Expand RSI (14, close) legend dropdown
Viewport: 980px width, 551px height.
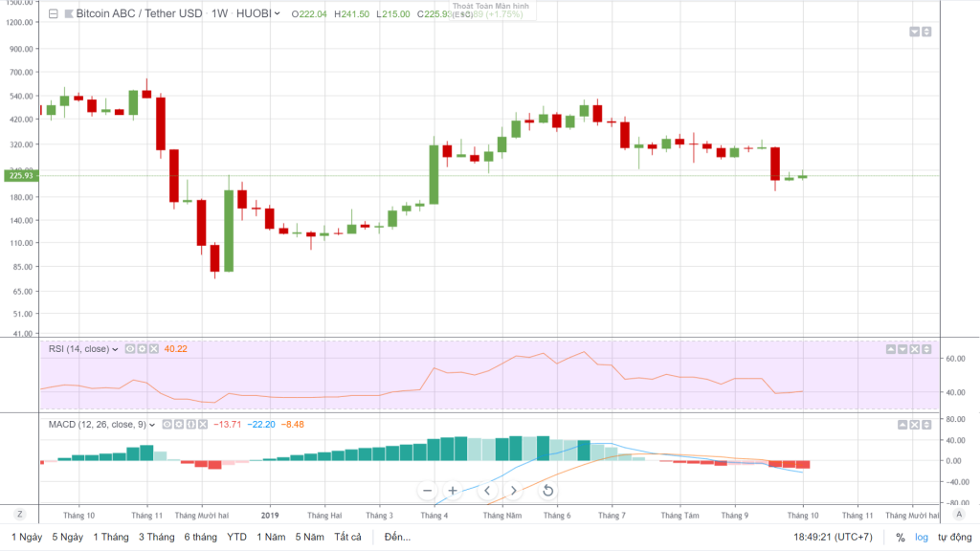tap(115, 349)
